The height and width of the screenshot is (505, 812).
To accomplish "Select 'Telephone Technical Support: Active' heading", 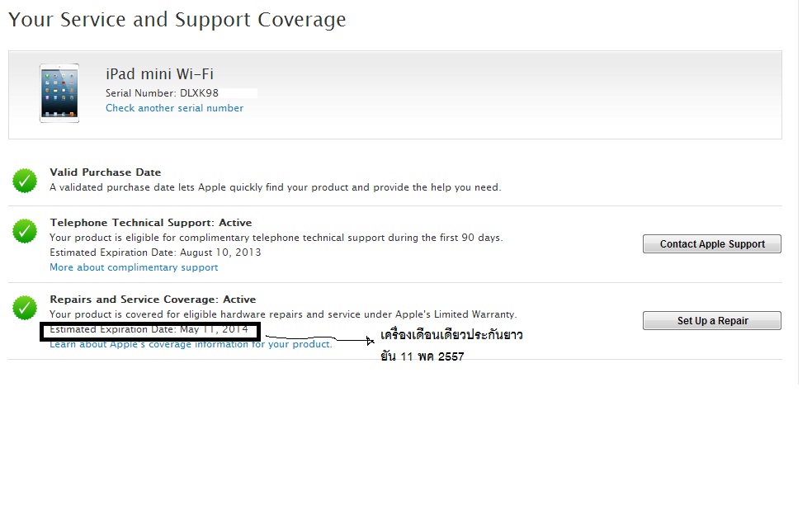I will 151,223.
